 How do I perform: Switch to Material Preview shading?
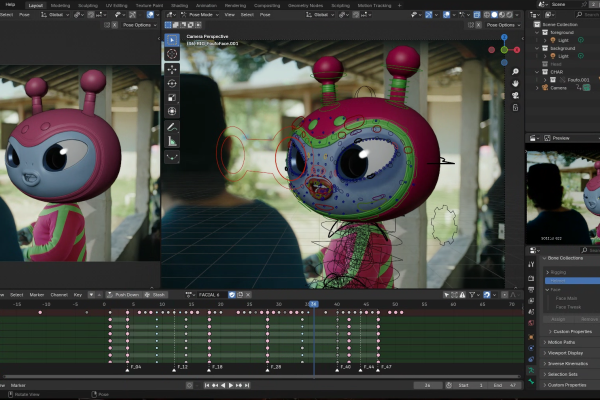click(x=502, y=15)
